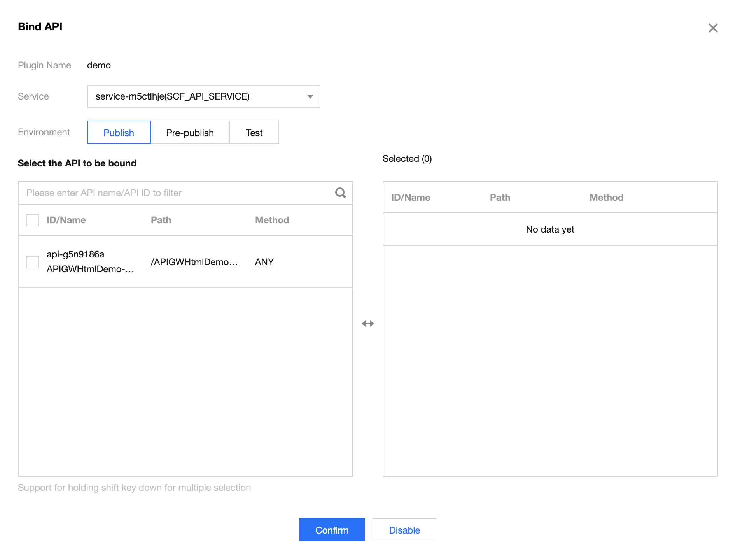This screenshot has height=560, width=735.
Task: Open the Service dropdown arrow
Action: pos(310,96)
